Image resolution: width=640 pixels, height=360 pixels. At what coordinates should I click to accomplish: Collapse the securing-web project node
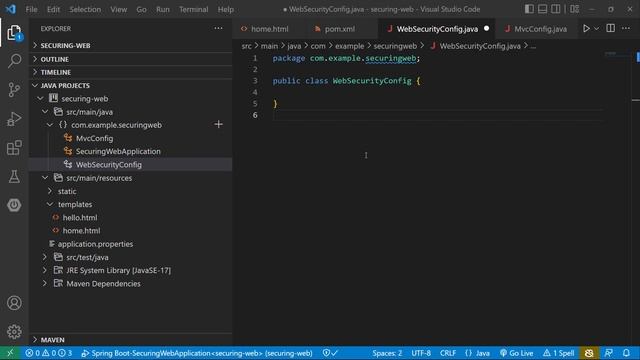40,98
